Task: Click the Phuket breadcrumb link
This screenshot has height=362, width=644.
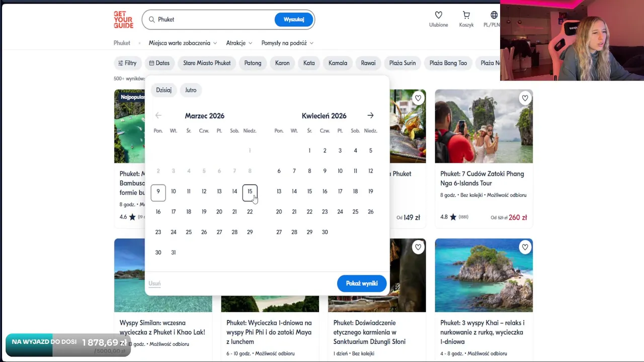Action: [122, 43]
